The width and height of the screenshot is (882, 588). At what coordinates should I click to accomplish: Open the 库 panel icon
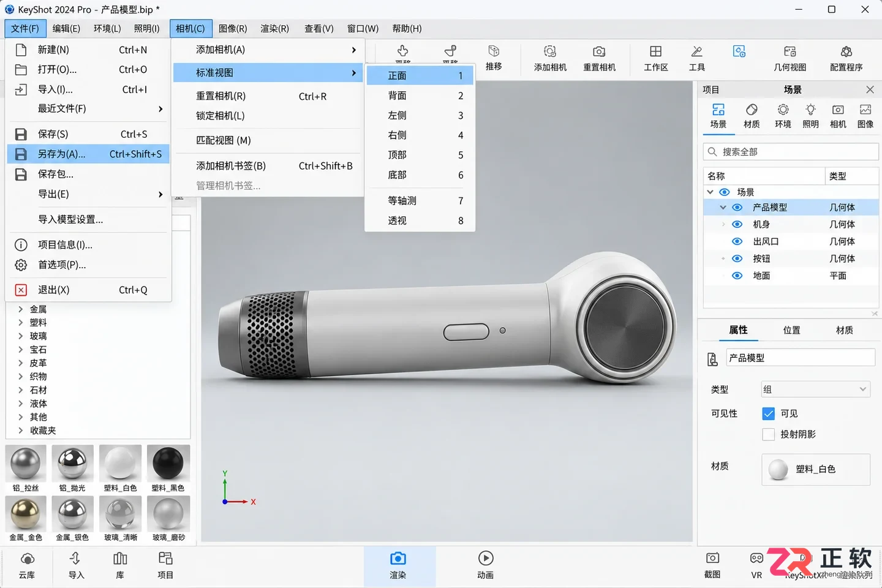click(x=120, y=559)
